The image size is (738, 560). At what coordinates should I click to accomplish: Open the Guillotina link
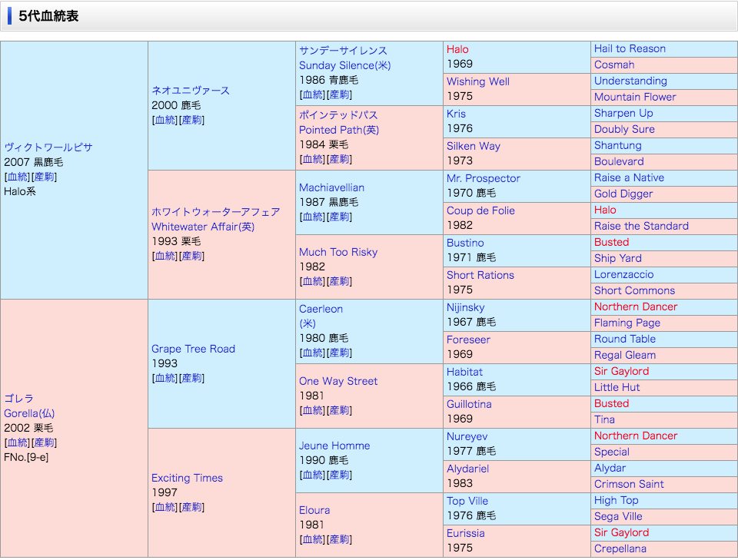(x=469, y=404)
